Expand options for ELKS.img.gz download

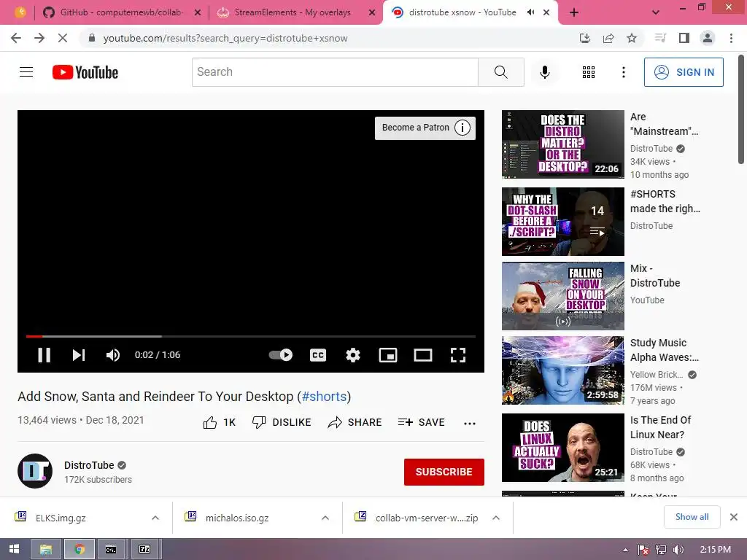click(x=155, y=518)
